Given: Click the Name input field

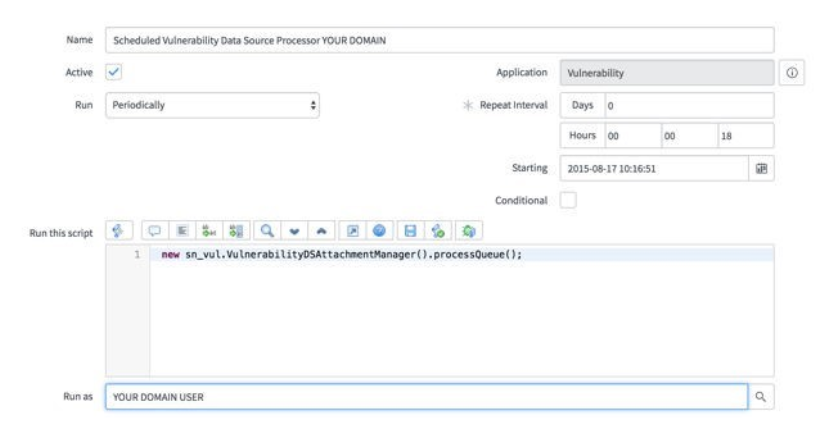Looking at the screenshot, I should coord(440,40).
